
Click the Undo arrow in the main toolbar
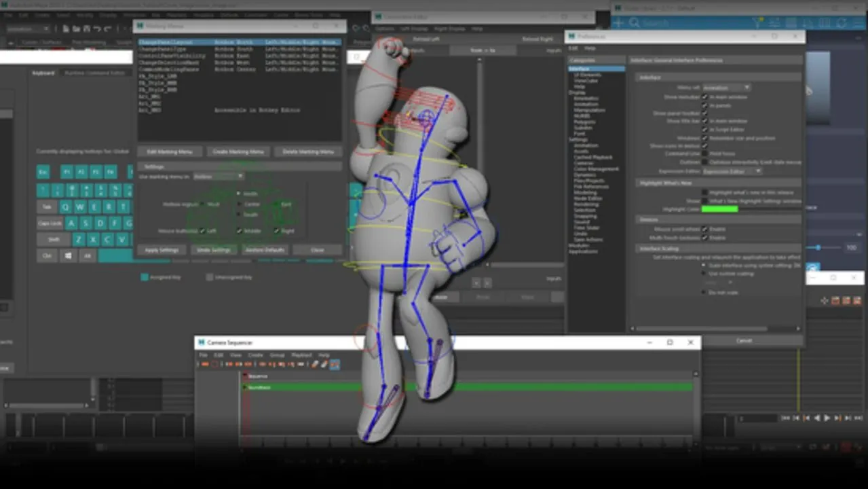(97, 29)
